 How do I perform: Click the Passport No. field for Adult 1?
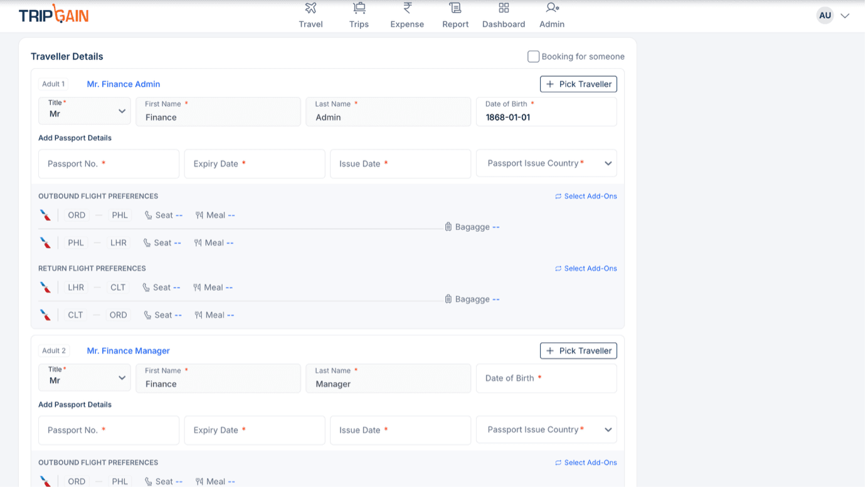[109, 164]
